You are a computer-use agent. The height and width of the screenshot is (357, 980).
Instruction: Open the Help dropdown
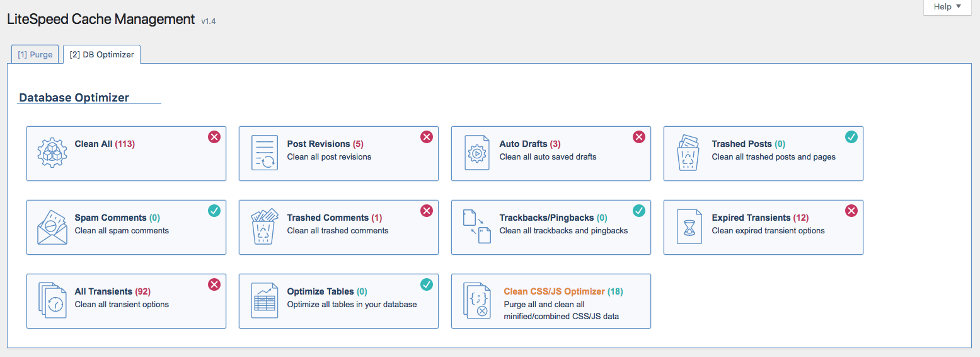(x=947, y=7)
